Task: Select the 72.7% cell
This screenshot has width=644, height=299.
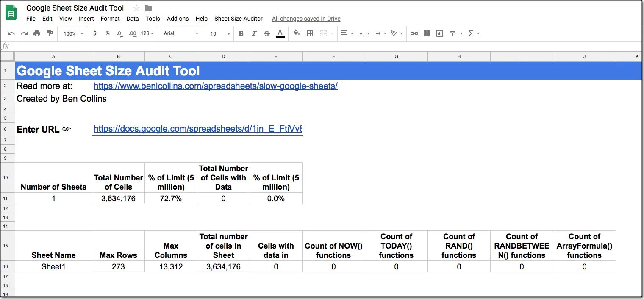Action: point(171,198)
